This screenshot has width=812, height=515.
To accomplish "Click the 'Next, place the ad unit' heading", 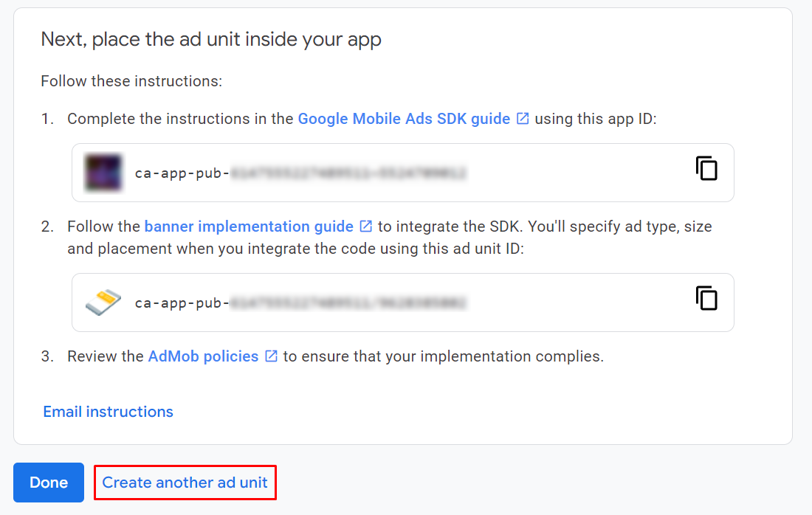I will coord(211,39).
